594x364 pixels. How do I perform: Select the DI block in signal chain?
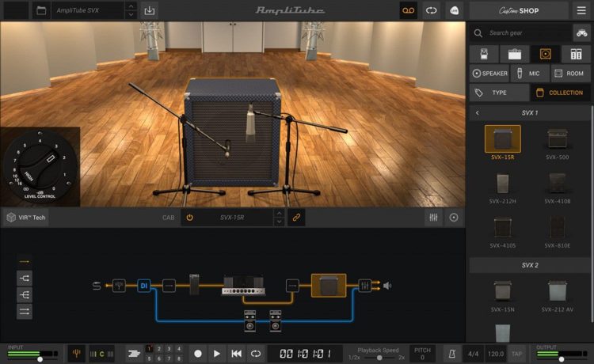[x=144, y=286]
